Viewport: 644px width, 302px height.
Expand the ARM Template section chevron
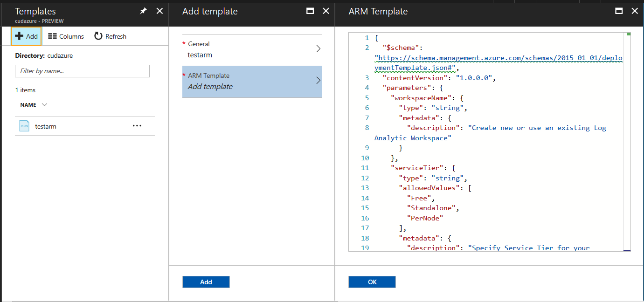319,80
